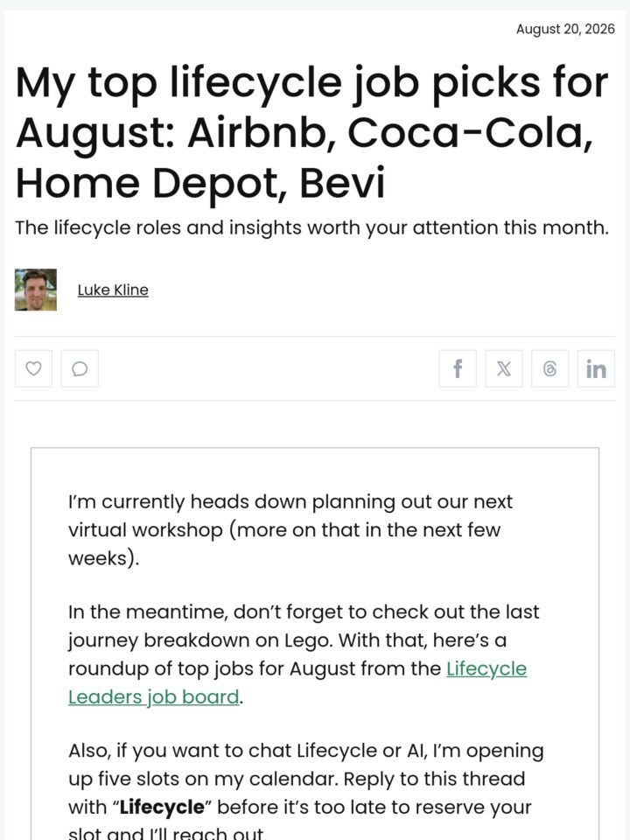Click the 'Leaders job board' link text
This screenshot has width=630, height=840.
click(154, 697)
